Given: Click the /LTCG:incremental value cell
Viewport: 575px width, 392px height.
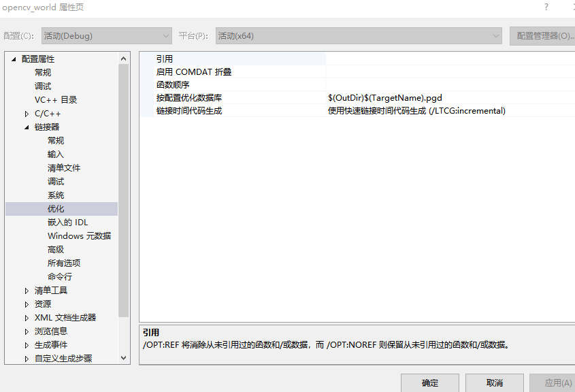Looking at the screenshot, I should [x=450, y=110].
